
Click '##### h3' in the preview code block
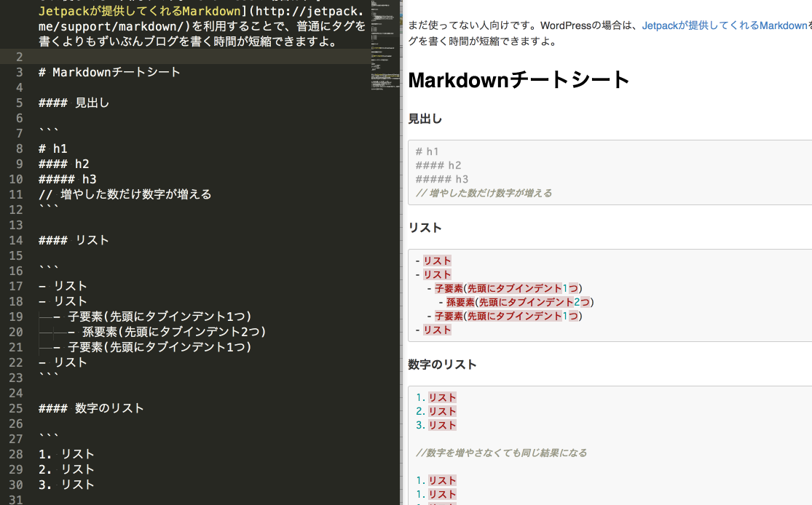point(442,180)
